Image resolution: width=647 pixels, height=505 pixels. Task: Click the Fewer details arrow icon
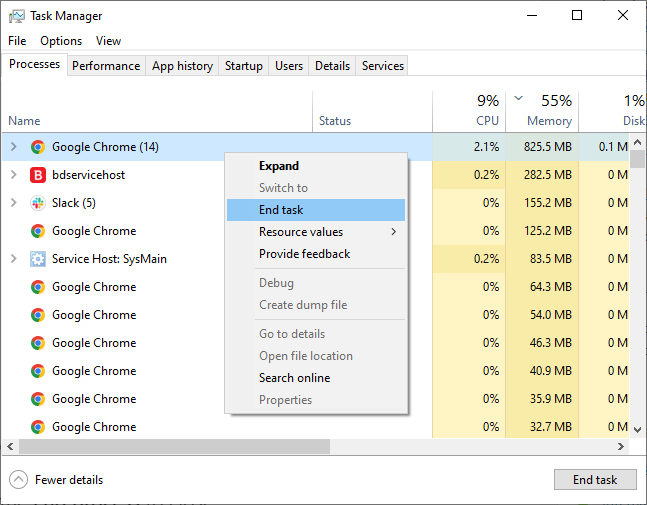click(19, 480)
